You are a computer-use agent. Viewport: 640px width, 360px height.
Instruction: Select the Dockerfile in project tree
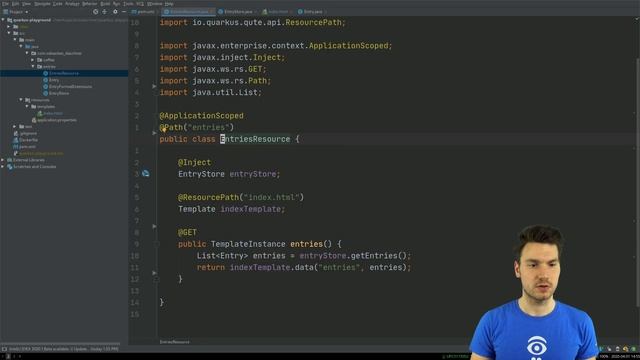(x=28, y=140)
